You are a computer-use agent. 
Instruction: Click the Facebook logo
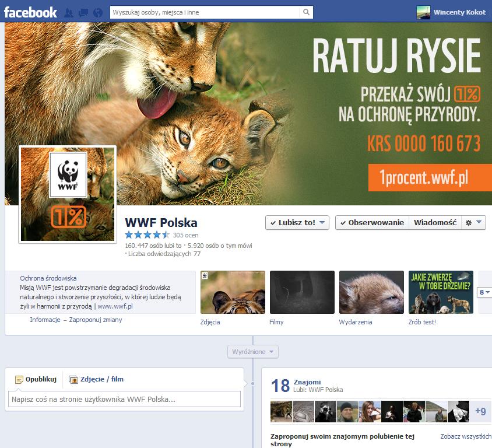(x=30, y=12)
